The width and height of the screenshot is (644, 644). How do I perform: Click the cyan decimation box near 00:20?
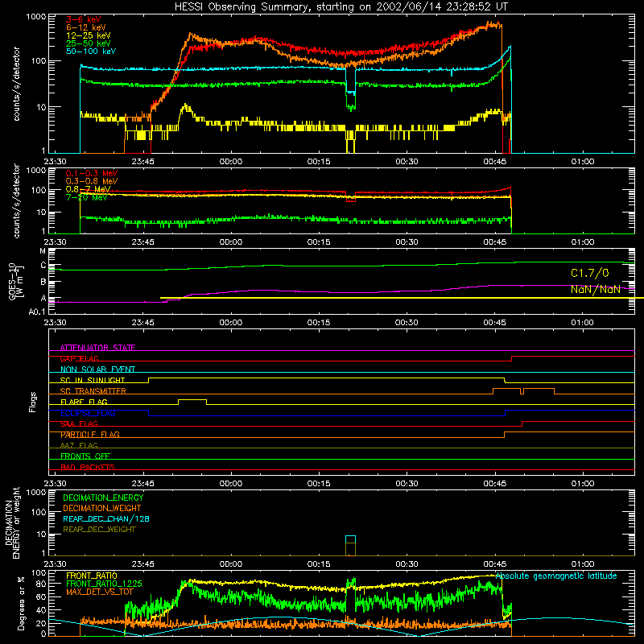[350, 539]
